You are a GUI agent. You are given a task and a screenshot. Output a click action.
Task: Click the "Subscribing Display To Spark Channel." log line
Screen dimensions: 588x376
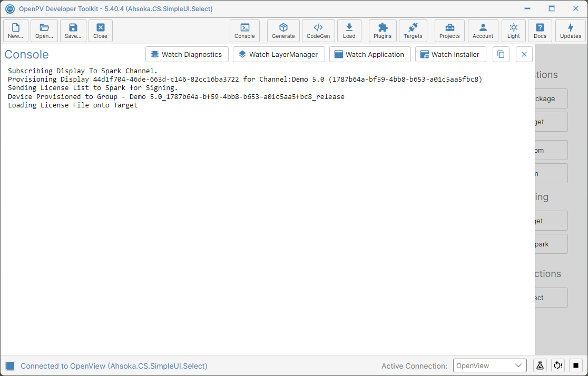click(83, 71)
